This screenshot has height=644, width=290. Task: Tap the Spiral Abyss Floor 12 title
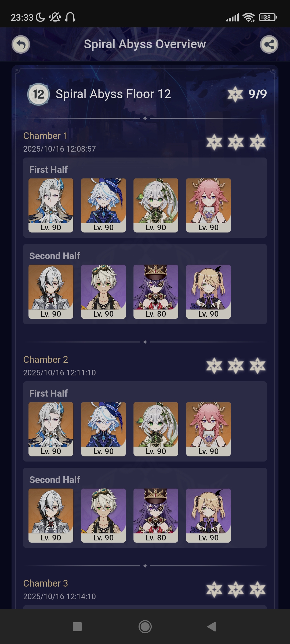tap(113, 94)
